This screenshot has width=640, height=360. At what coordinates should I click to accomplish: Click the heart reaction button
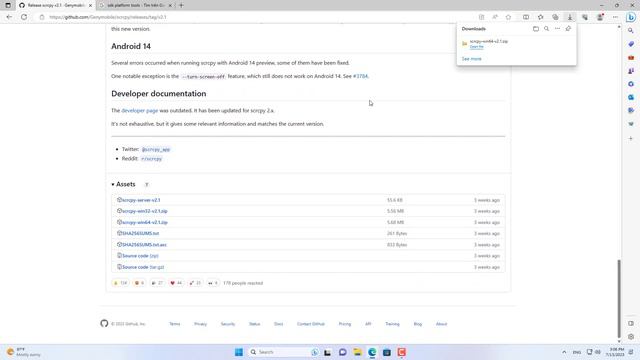[176, 283]
